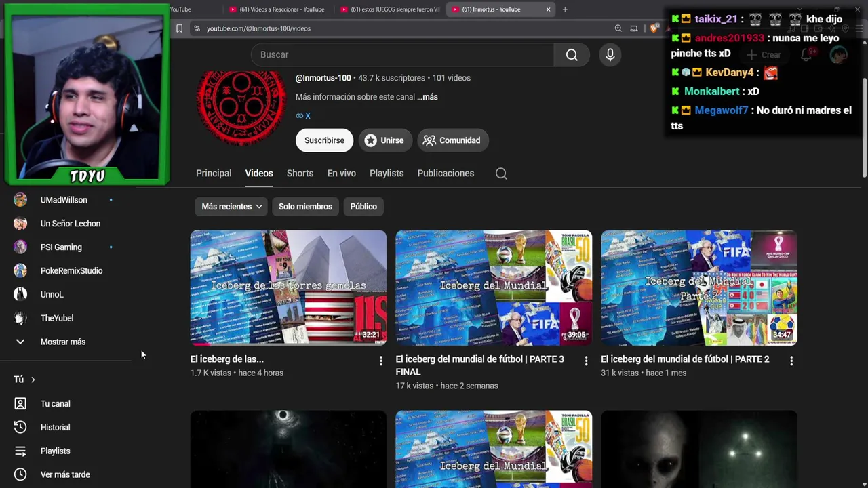Play the 34:47 Iceberg del Mundial Parte 2 thumbnail

tap(699, 288)
